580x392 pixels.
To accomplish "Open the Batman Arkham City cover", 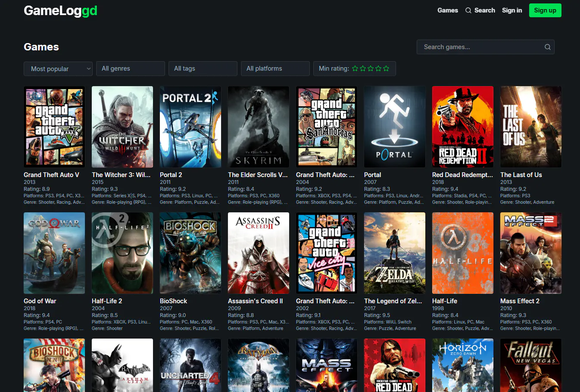I will 122,365.
